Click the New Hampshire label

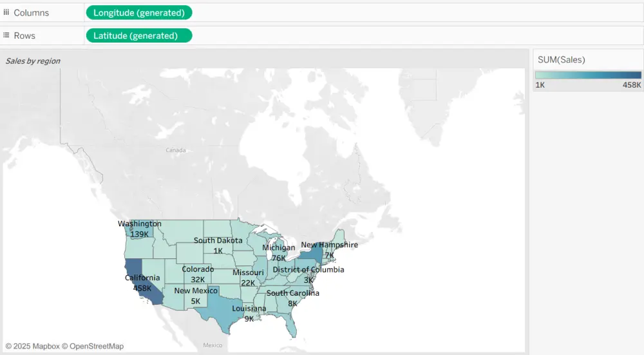click(329, 245)
